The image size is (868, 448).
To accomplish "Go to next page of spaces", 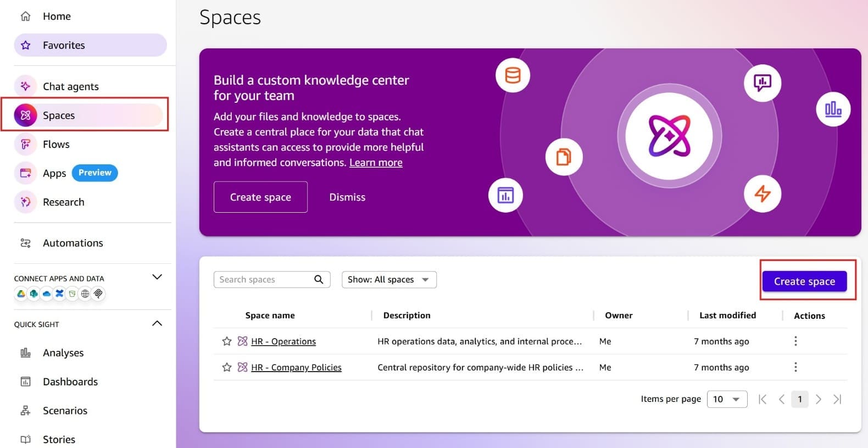I will (x=819, y=399).
